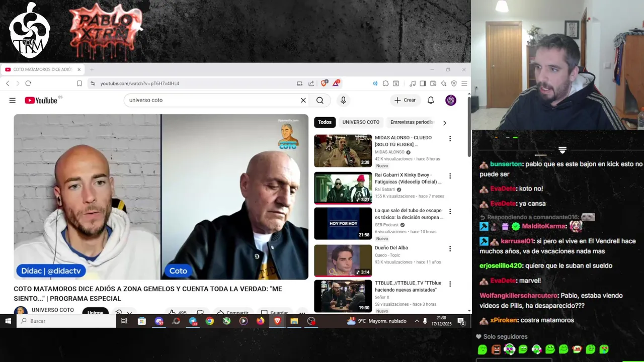
Task: Click chat username erjoselillo420
Action: pyautogui.click(x=501, y=265)
